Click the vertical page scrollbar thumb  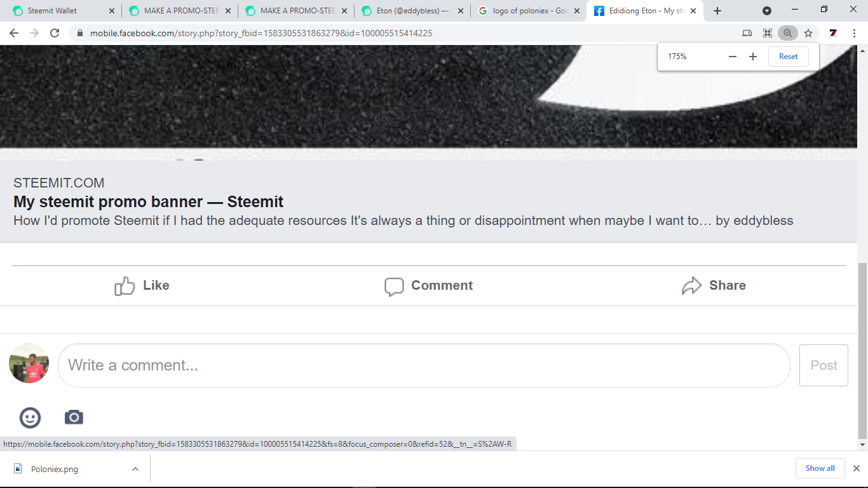tap(862, 349)
